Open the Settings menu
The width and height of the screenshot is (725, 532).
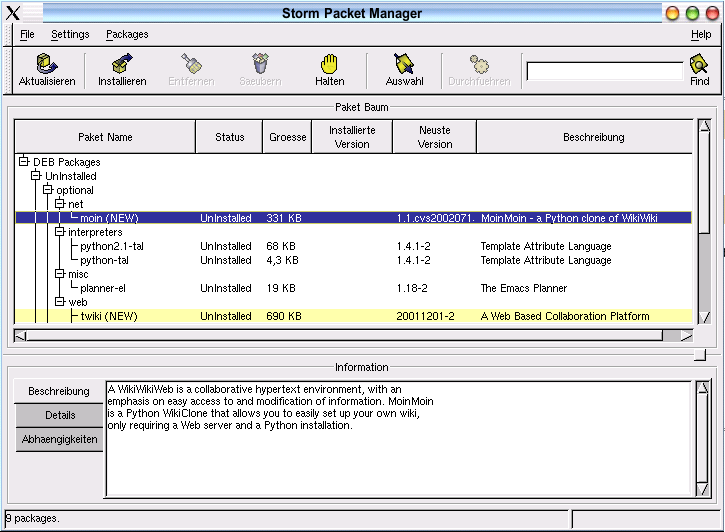click(x=70, y=34)
